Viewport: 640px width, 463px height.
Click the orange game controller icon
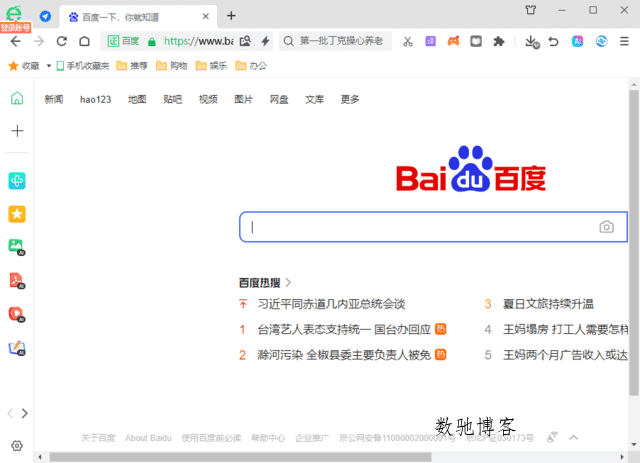tap(453, 41)
